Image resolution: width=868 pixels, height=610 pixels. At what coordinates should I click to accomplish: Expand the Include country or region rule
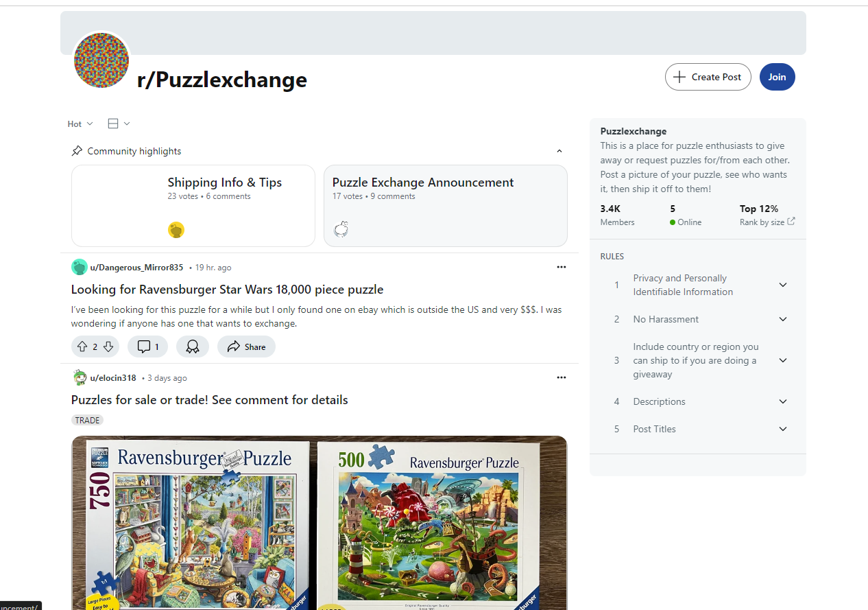(783, 360)
